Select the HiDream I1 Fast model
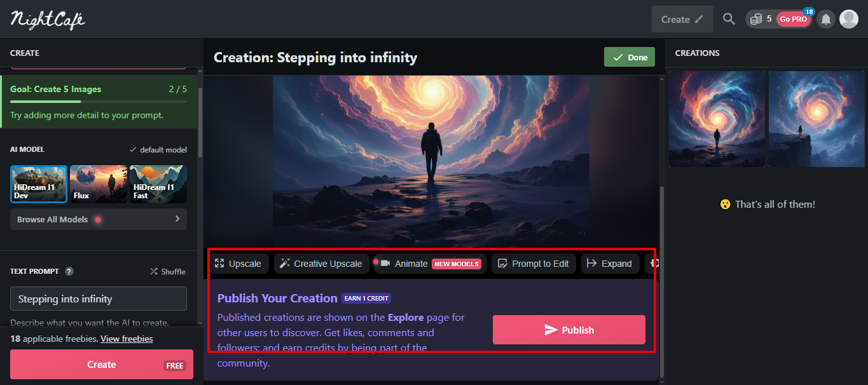868x385 pixels. 158,184
